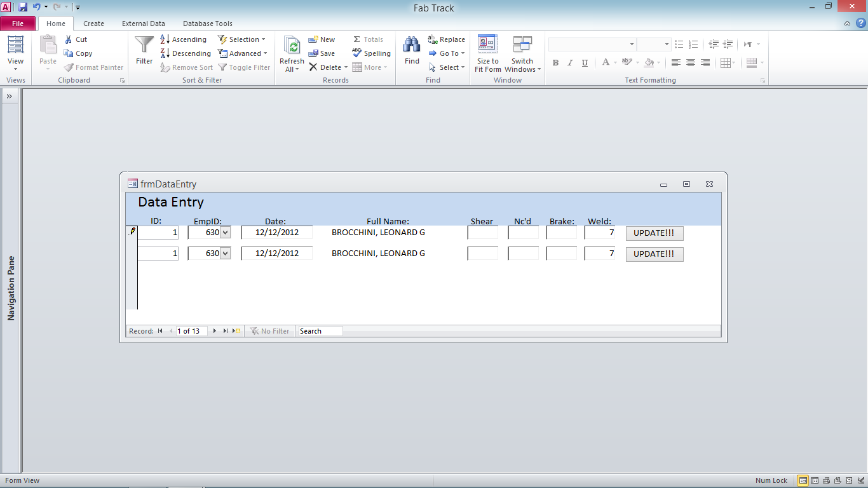868x488 pixels.
Task: Sort records Descending
Action: 186,53
